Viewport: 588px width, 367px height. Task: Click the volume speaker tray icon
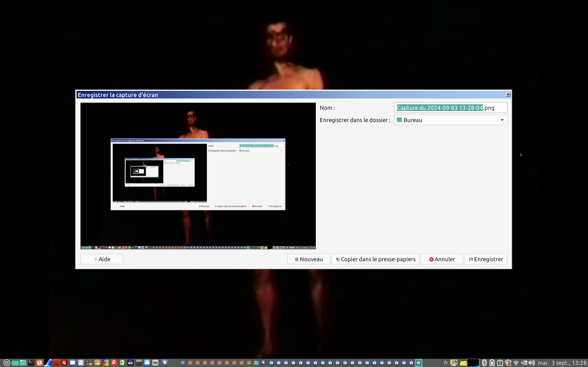point(531,363)
